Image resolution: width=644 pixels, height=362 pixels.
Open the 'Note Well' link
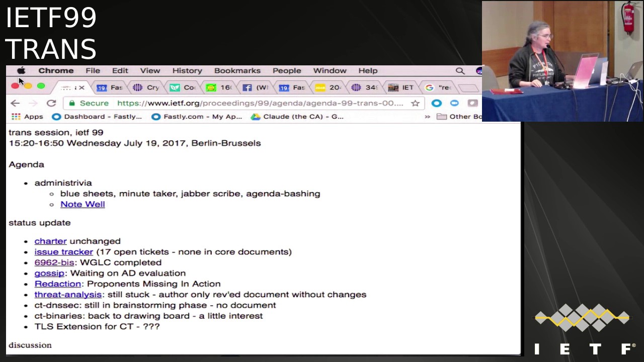pos(83,204)
